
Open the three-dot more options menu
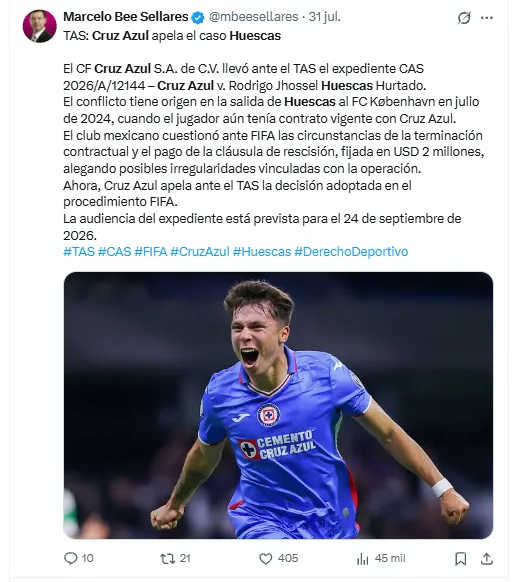coord(487,18)
